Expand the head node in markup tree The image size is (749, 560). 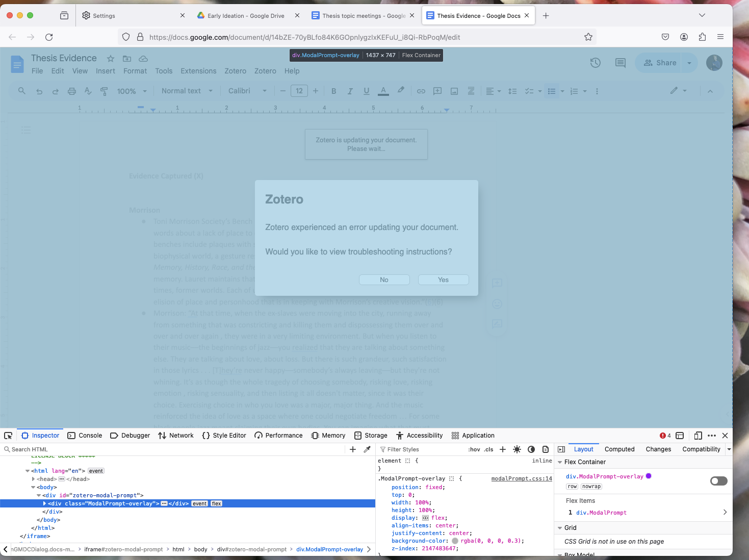coord(33,479)
